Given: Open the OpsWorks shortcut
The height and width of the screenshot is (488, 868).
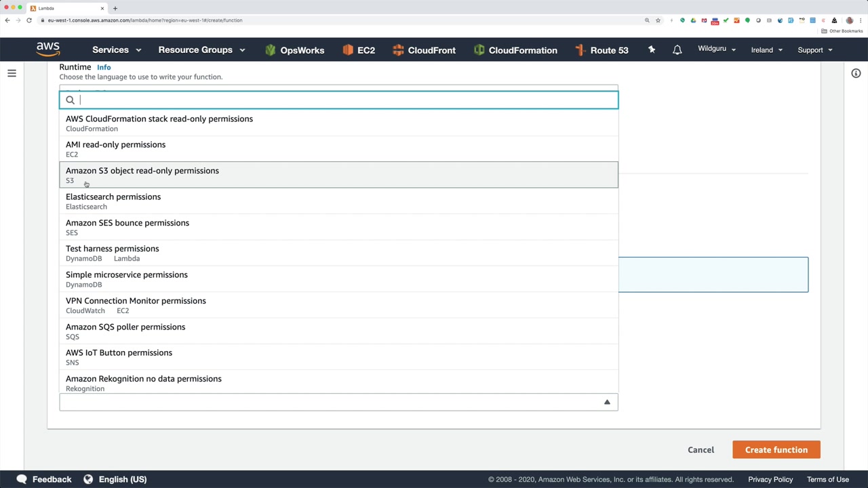Looking at the screenshot, I should [295, 50].
